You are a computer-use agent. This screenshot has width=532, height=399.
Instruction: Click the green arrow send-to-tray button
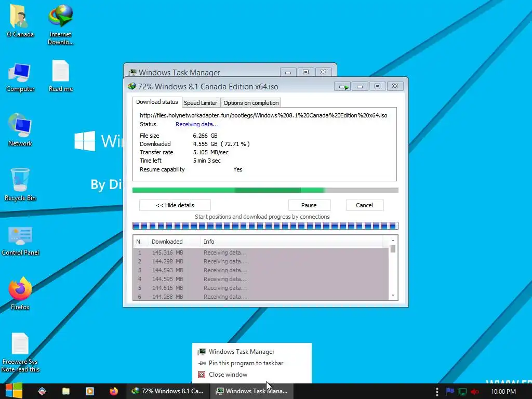point(342,87)
